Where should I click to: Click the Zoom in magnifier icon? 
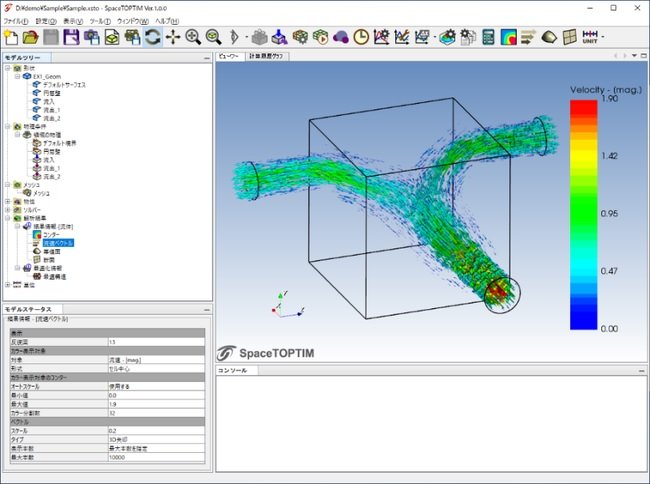(x=193, y=37)
